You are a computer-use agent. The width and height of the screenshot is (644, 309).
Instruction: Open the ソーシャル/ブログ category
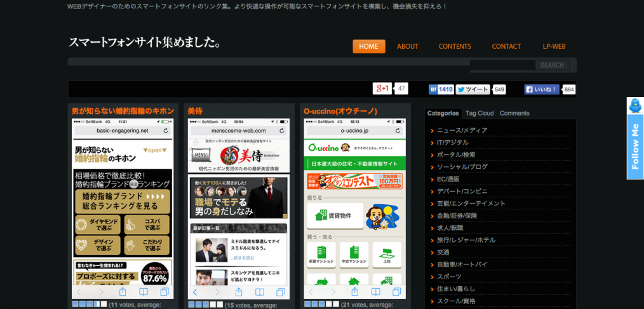[462, 167]
